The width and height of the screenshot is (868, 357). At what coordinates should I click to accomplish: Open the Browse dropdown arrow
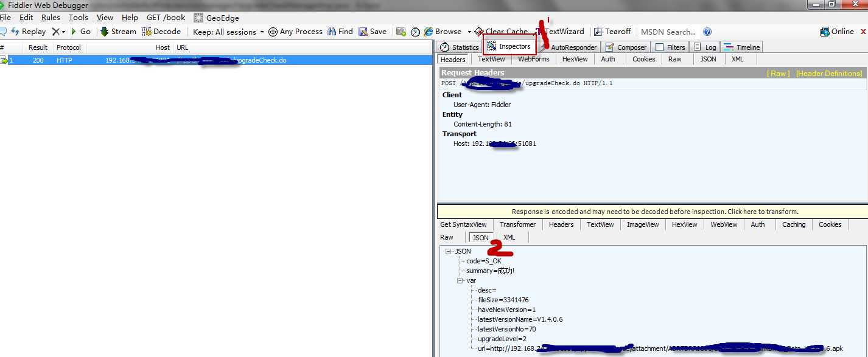click(469, 32)
